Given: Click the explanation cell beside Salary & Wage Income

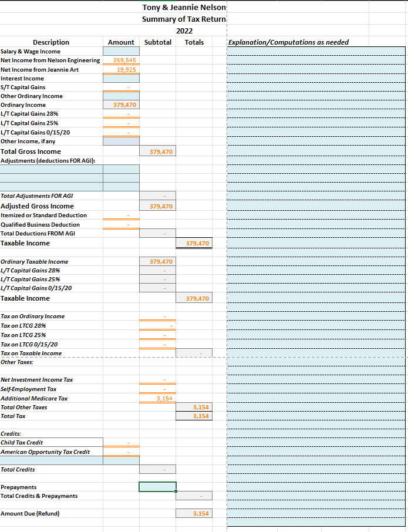Looking at the screenshot, I should tap(316, 51).
